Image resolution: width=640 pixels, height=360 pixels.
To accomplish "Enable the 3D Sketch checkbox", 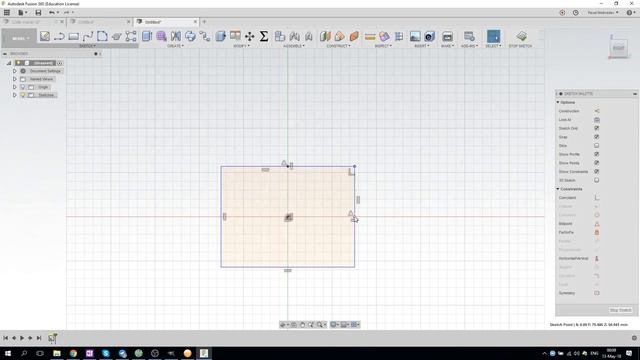I will [x=597, y=180].
